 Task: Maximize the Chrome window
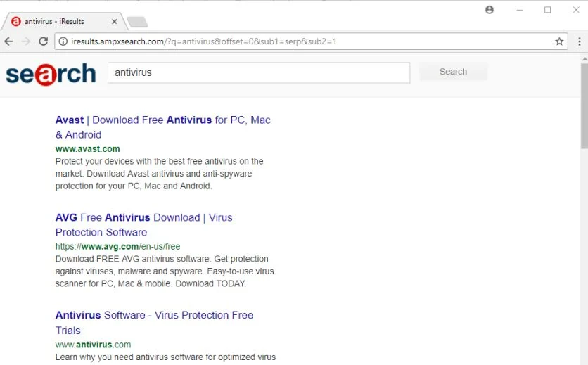pyautogui.click(x=547, y=10)
